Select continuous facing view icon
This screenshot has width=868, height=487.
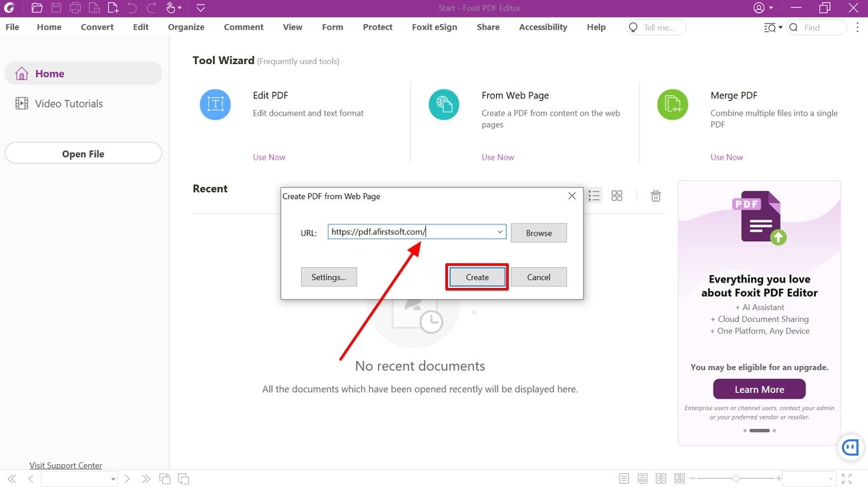[680, 479]
